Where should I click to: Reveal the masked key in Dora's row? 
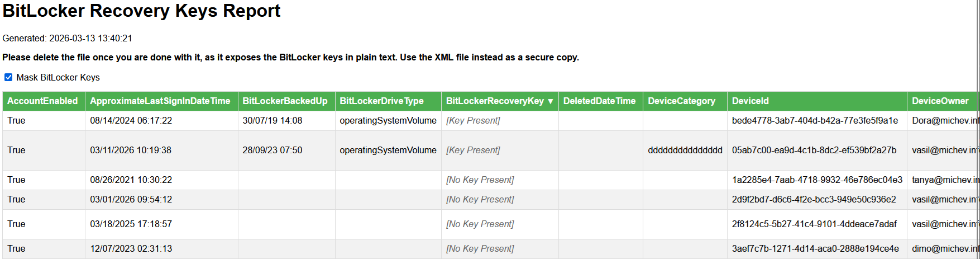pos(473,121)
